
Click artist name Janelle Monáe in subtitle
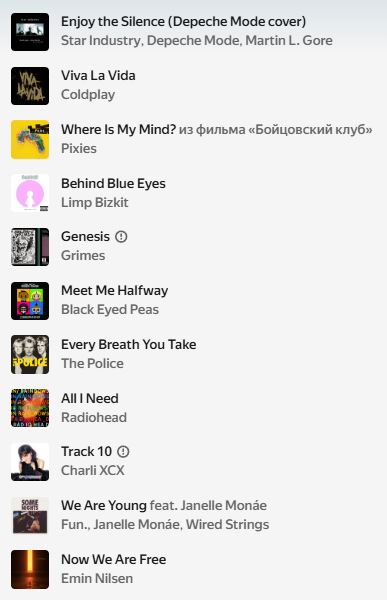137,525
